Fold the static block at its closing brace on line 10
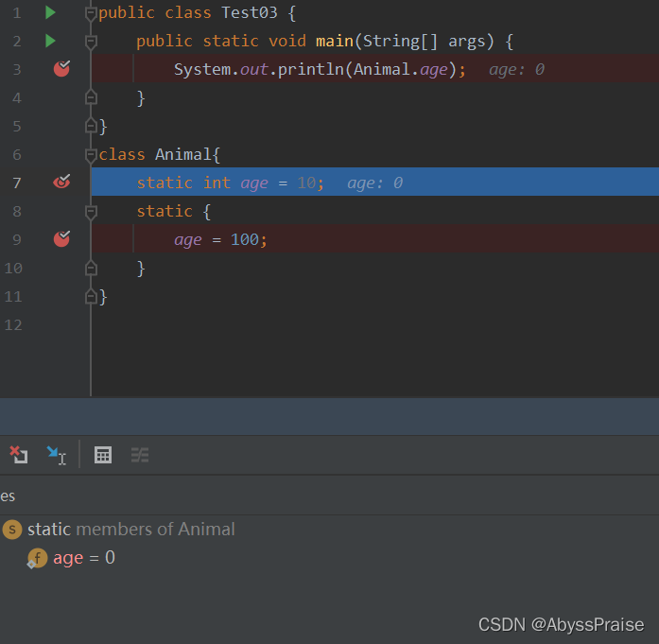The height and width of the screenshot is (644, 659). click(91, 269)
